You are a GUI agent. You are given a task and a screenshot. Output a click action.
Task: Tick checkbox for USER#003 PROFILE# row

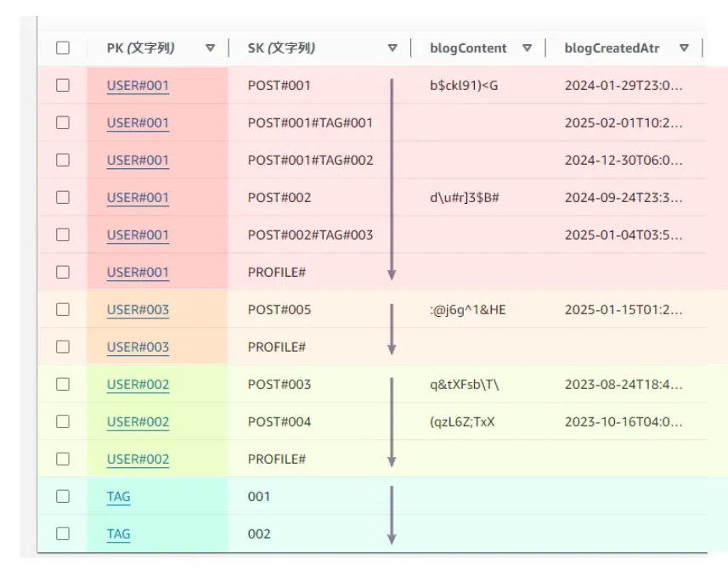pos(63,347)
